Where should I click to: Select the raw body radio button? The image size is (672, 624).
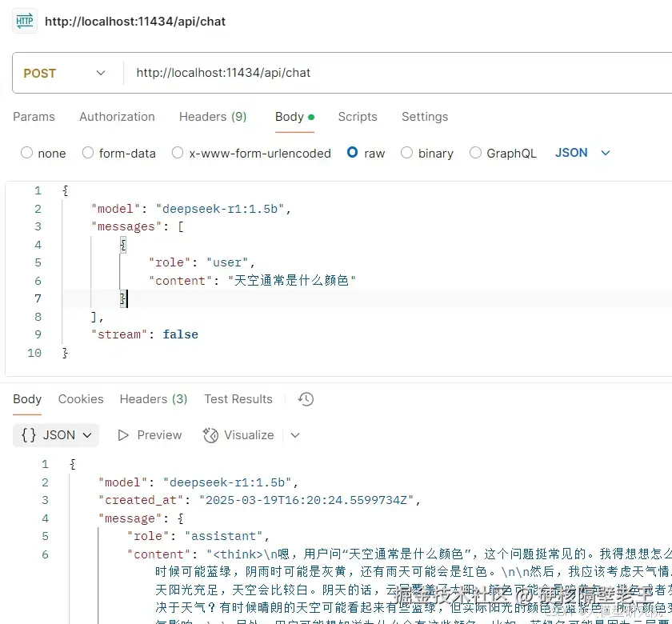click(x=352, y=152)
